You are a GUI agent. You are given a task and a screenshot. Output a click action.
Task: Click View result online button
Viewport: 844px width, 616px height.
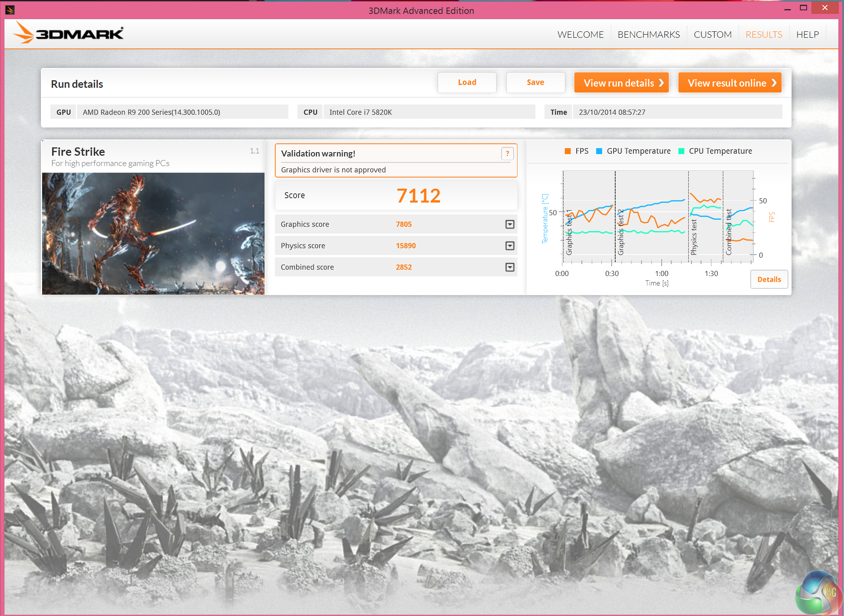(x=730, y=83)
